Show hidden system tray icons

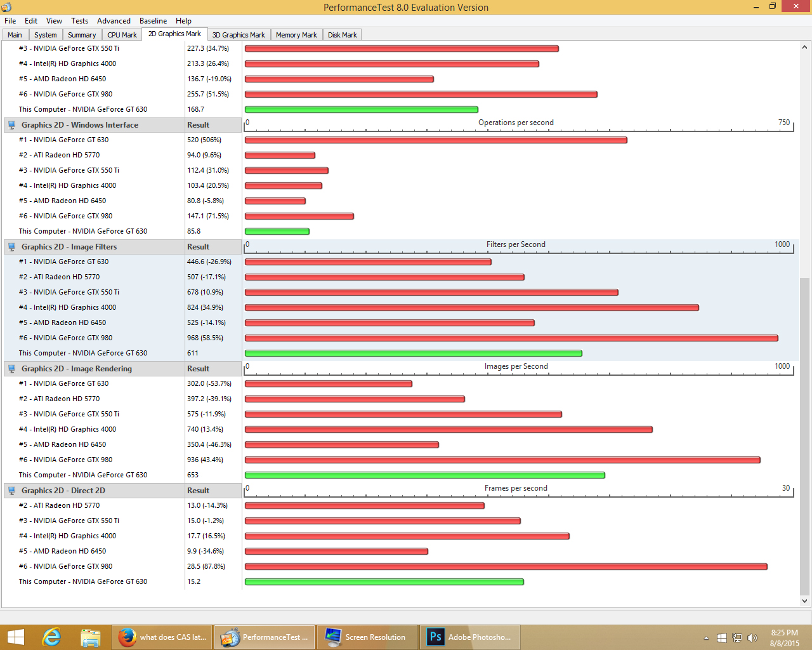[x=706, y=638]
